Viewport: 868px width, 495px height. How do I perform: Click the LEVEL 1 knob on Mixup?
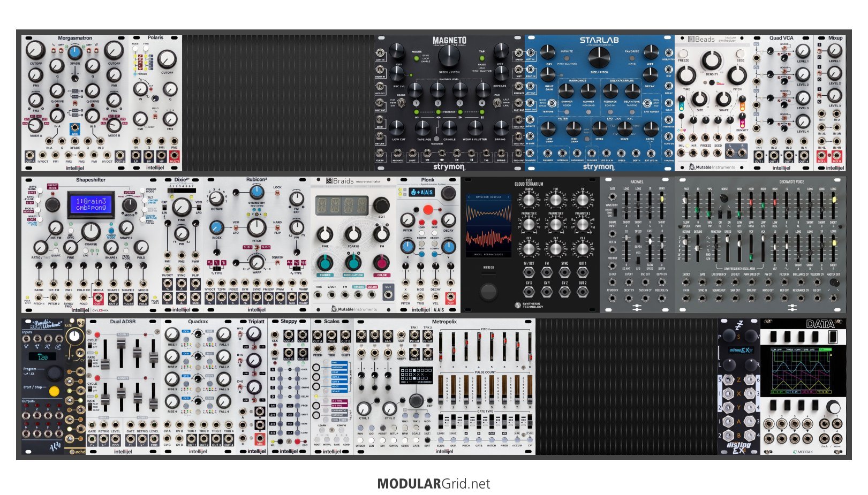click(x=835, y=50)
